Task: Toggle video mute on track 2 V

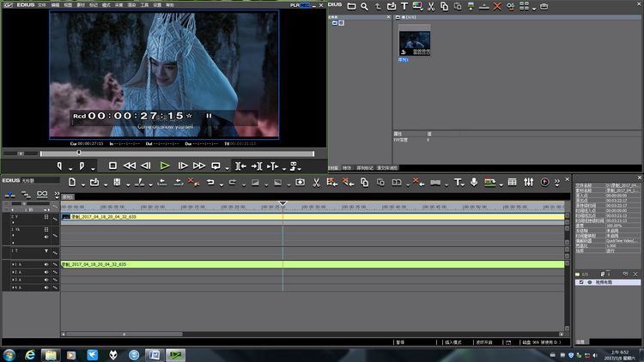Action: pyautogui.click(x=46, y=217)
